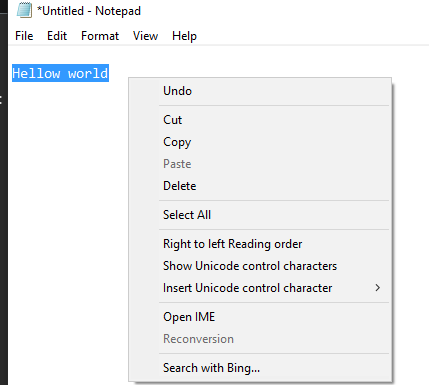Toggle Right to left Reading order
The image size is (429, 385).
coord(260,244)
